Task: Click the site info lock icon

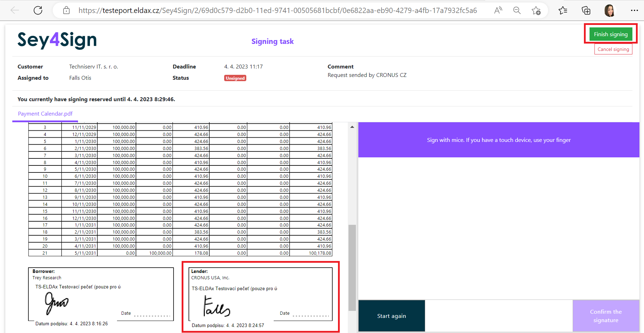Action: point(66,11)
